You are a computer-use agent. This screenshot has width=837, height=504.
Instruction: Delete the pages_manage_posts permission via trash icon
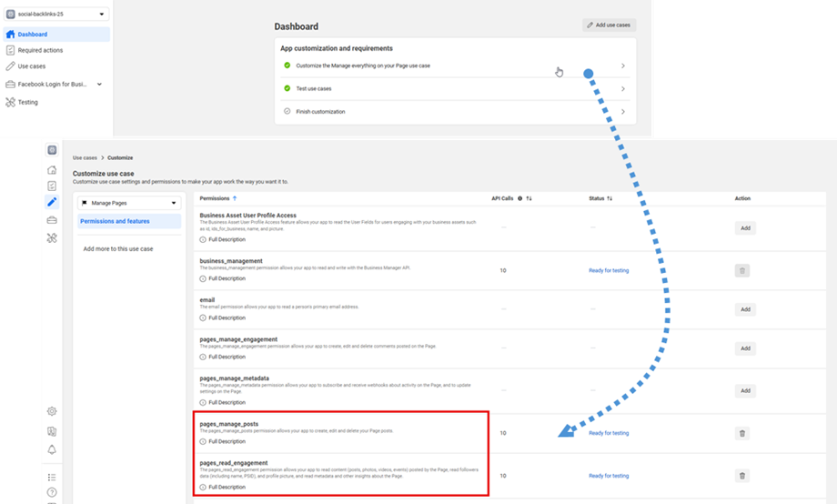742,433
